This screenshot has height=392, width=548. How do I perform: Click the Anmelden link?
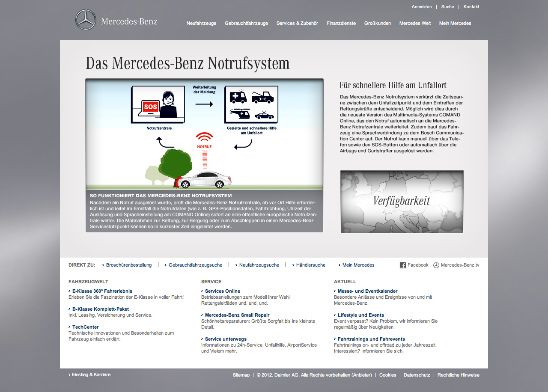[x=421, y=7]
